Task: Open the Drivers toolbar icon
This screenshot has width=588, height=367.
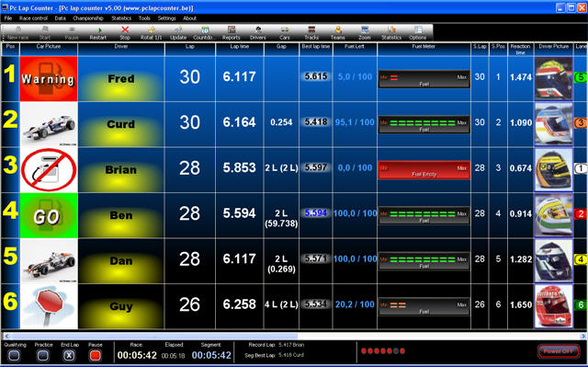Action: (257, 32)
